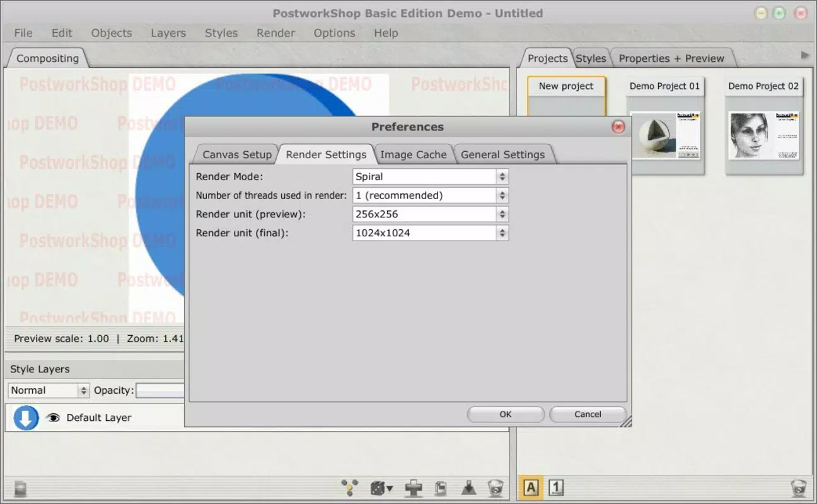Open Demo Project 02 thumbnail
817x504 pixels.
(763, 126)
